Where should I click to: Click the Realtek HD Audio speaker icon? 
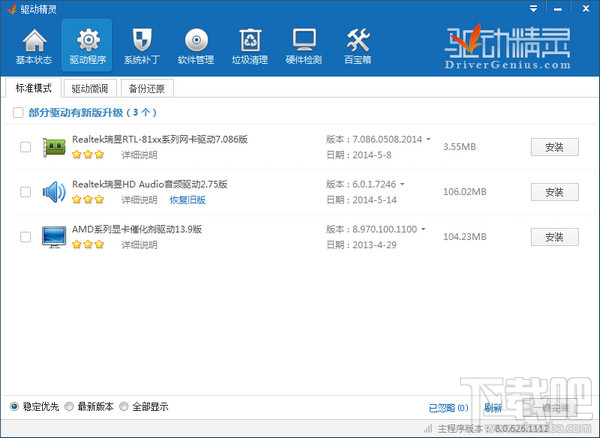coord(54,192)
